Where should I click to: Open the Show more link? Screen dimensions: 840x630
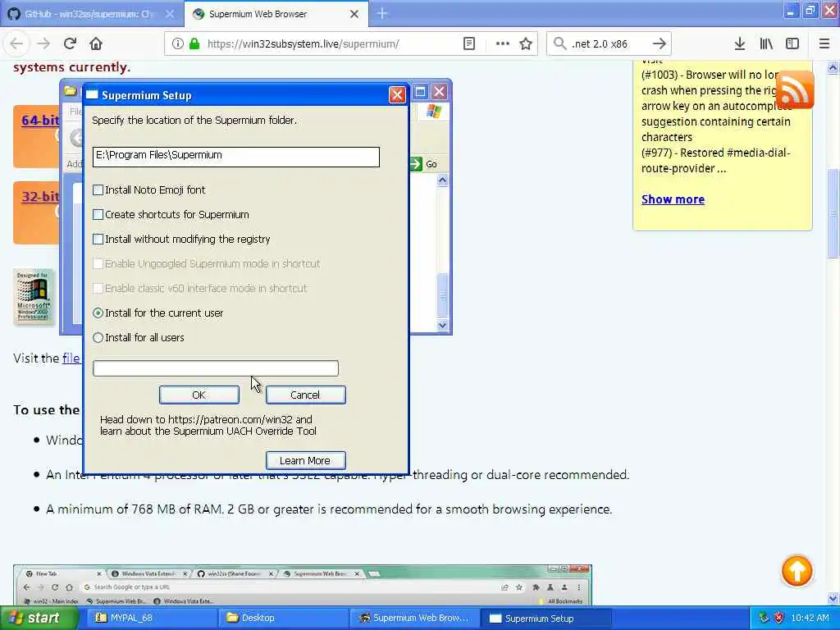point(673,199)
